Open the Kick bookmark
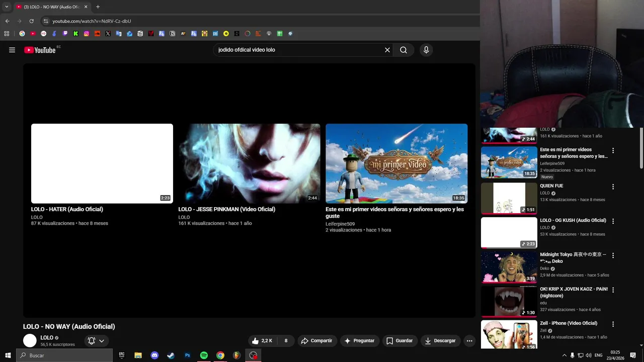644x362 pixels. [75, 34]
